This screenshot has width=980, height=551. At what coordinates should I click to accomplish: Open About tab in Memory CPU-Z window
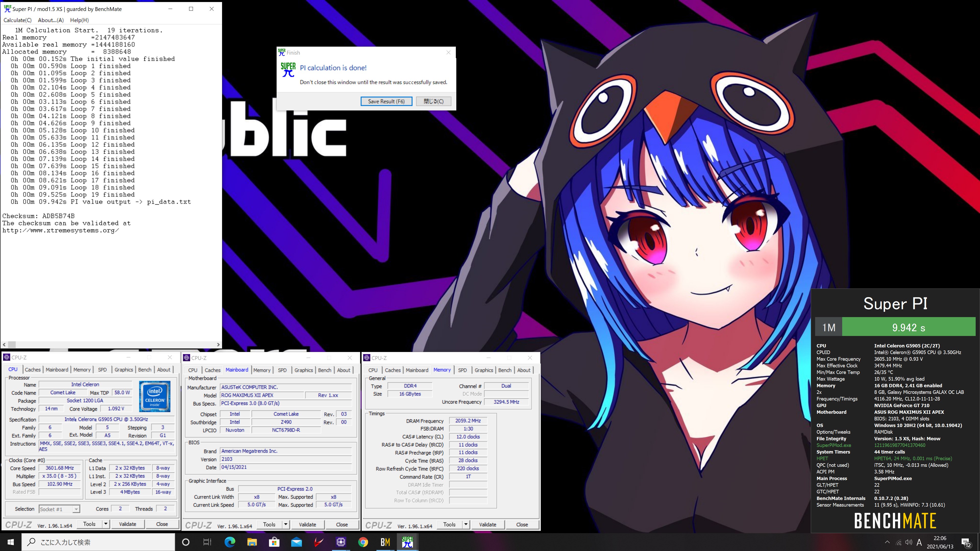point(524,370)
